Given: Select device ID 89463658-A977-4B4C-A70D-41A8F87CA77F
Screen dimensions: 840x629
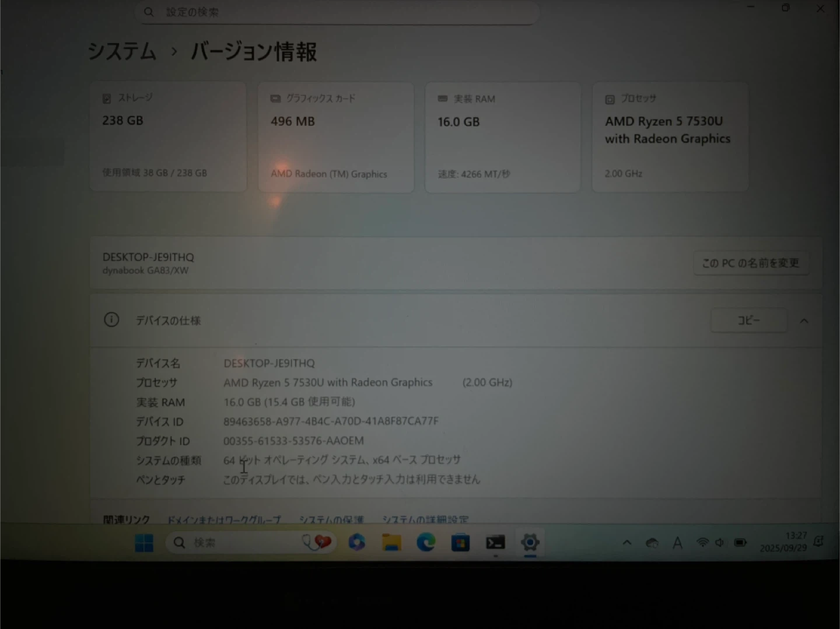Looking at the screenshot, I should (x=331, y=421).
